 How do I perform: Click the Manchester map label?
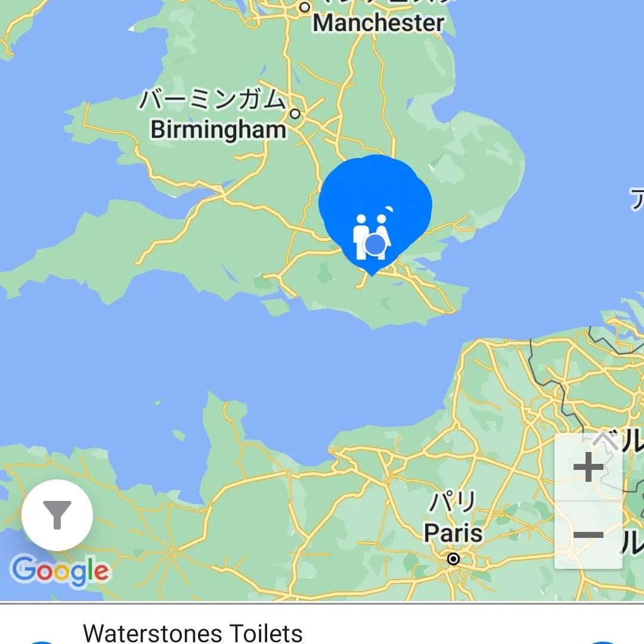[379, 23]
